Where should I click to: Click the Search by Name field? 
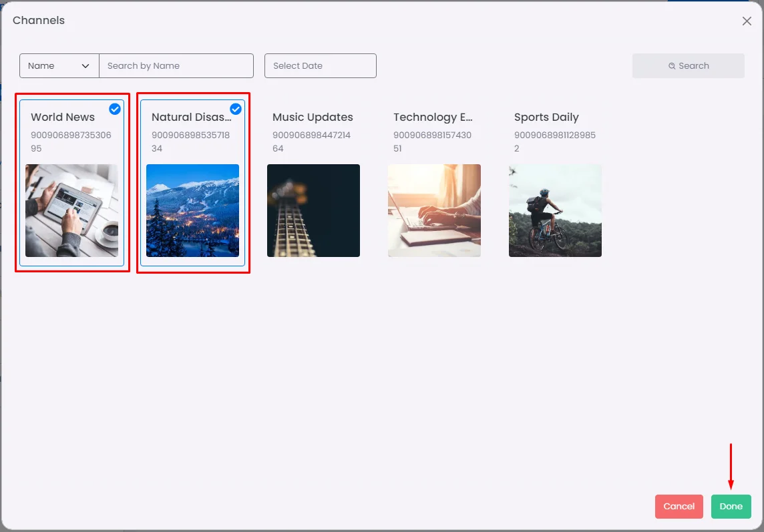[x=176, y=66]
